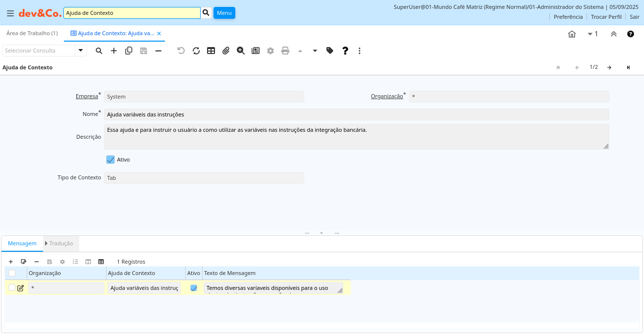
Task: Click the blue Menu button
Action: click(224, 13)
